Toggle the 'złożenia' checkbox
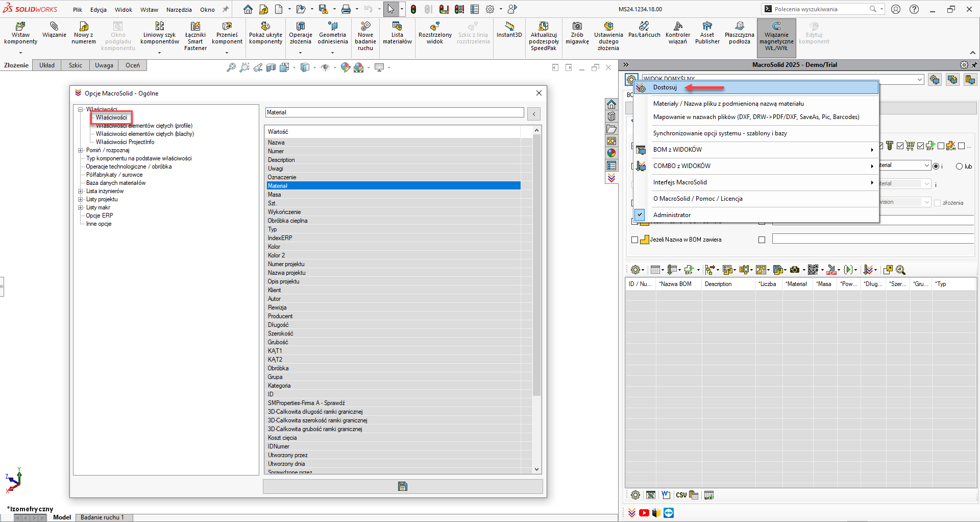The height and width of the screenshot is (522, 980). (x=938, y=203)
